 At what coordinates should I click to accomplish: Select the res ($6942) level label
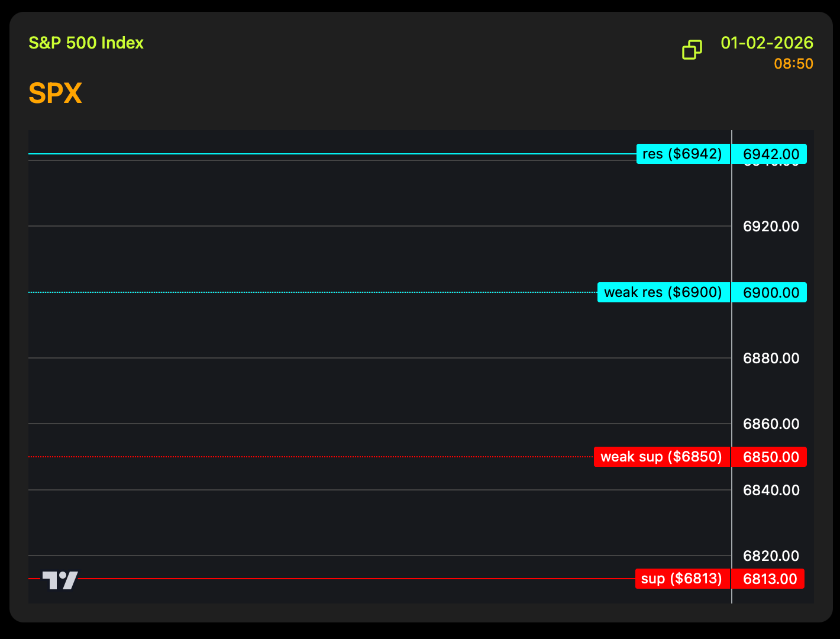683,154
